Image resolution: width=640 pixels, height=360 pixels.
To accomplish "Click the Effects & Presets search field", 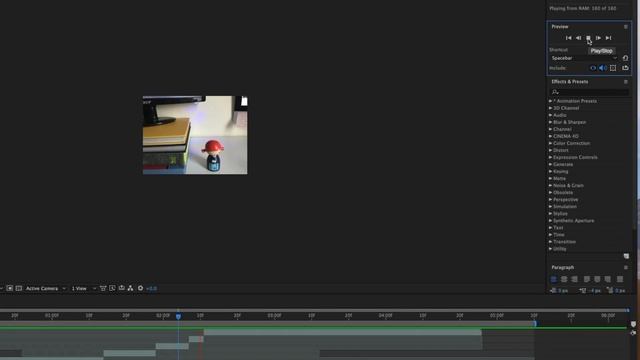I will [589, 92].
